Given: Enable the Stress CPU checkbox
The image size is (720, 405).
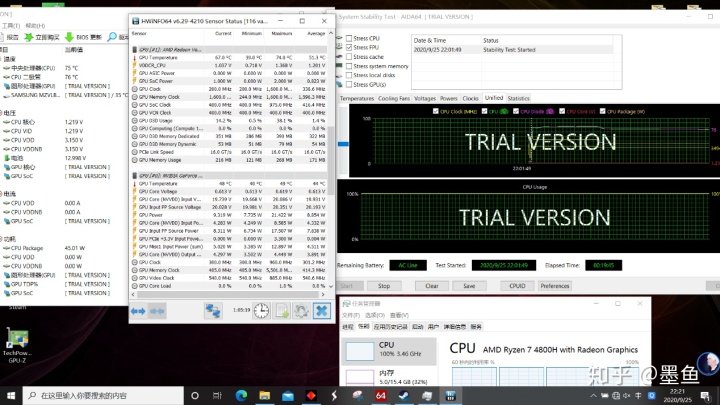Looking at the screenshot, I should click(349, 38).
